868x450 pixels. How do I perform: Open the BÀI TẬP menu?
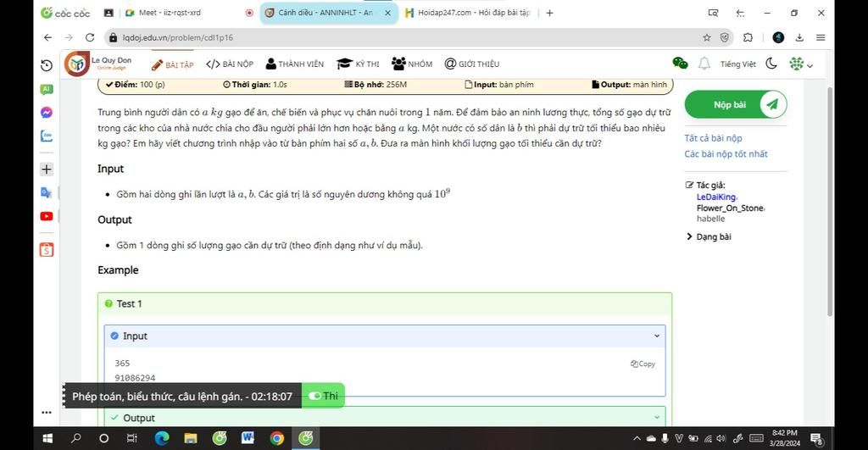click(172, 64)
